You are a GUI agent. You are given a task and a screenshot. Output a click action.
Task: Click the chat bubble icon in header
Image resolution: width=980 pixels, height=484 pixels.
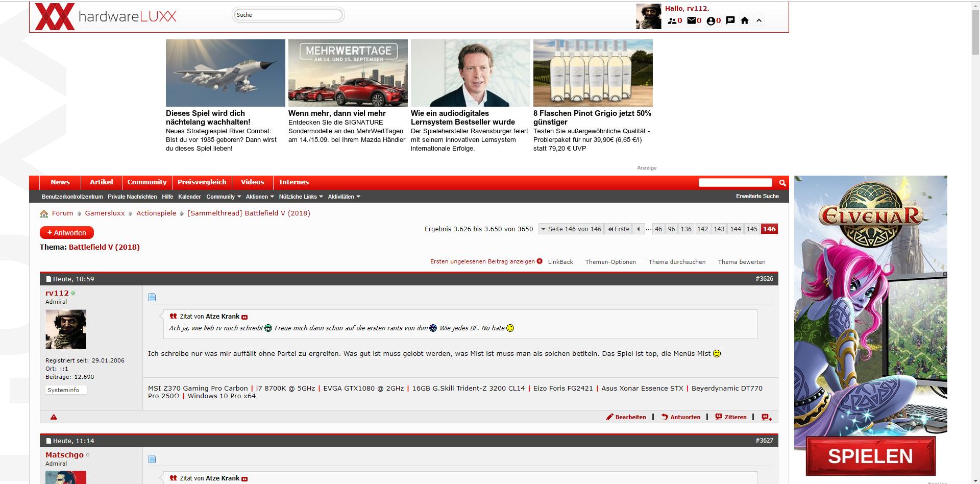pyautogui.click(x=730, y=20)
